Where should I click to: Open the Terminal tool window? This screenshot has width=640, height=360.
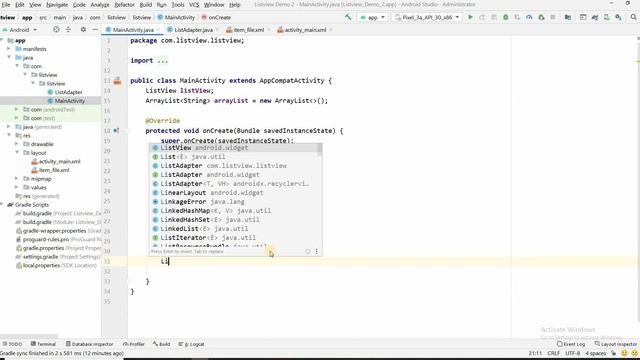43,344
